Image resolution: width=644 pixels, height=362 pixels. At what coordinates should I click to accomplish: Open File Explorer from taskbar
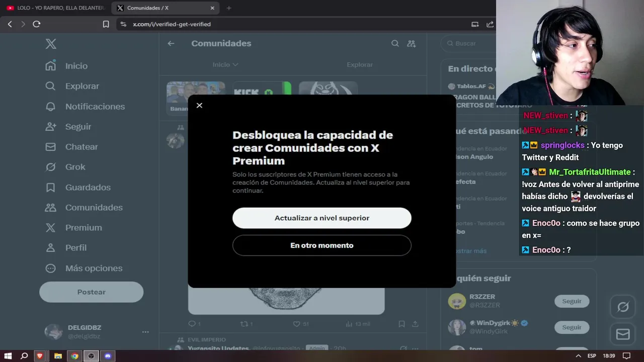[x=58, y=356]
